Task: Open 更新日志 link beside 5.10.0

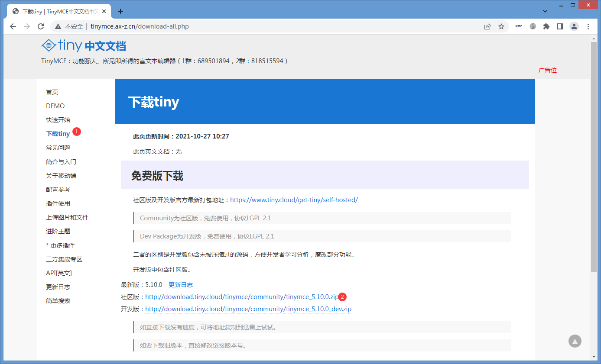Action: pyautogui.click(x=181, y=285)
